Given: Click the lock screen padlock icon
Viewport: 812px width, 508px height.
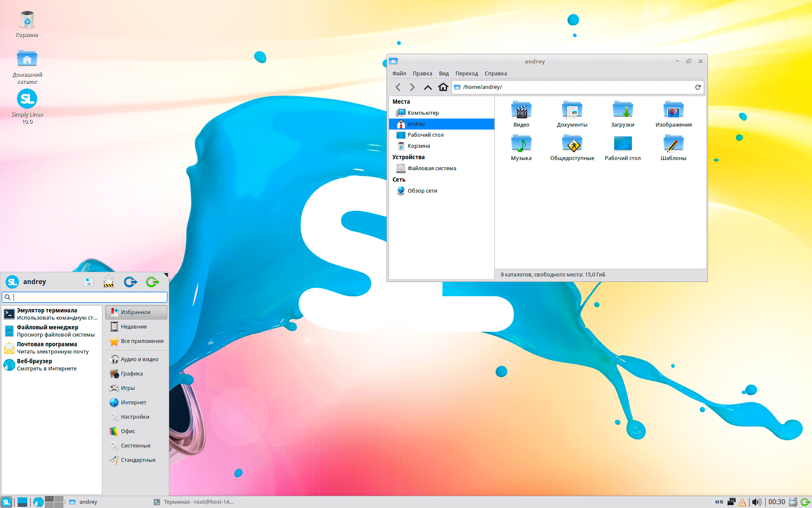Looking at the screenshot, I should coord(109,282).
